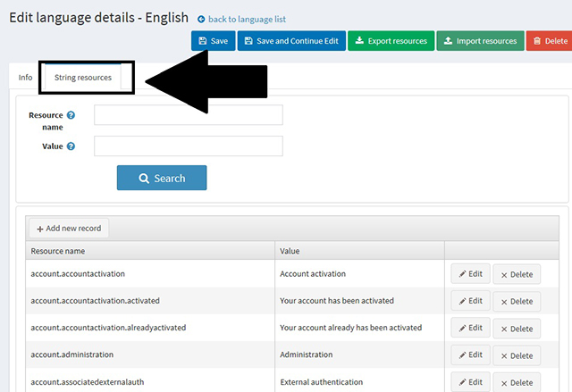Click the Import resources button
The image size is (572, 392).
480,41
